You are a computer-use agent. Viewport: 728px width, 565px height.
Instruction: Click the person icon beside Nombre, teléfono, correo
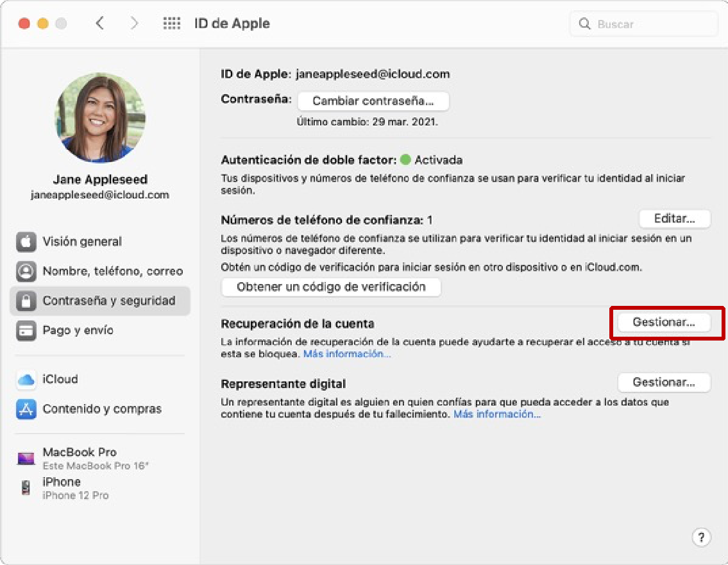pos(26,271)
